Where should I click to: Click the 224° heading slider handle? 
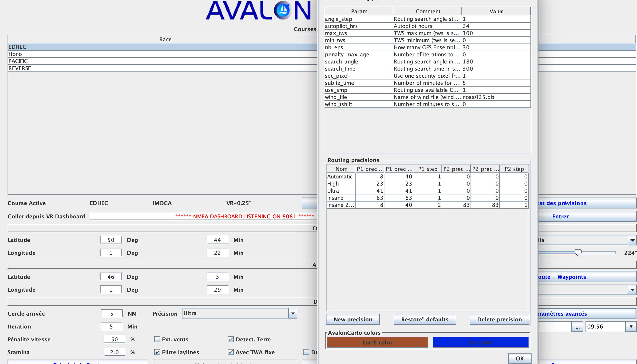click(578, 253)
